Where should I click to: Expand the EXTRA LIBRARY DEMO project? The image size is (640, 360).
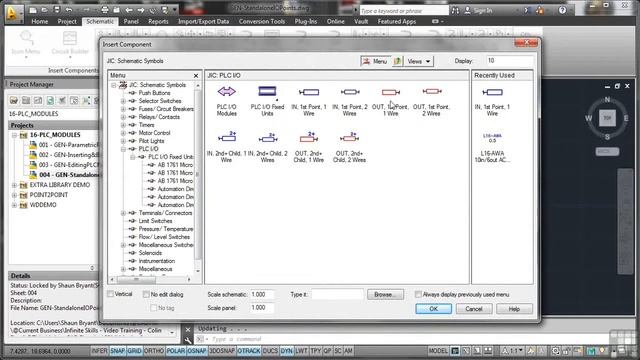coord(14,185)
